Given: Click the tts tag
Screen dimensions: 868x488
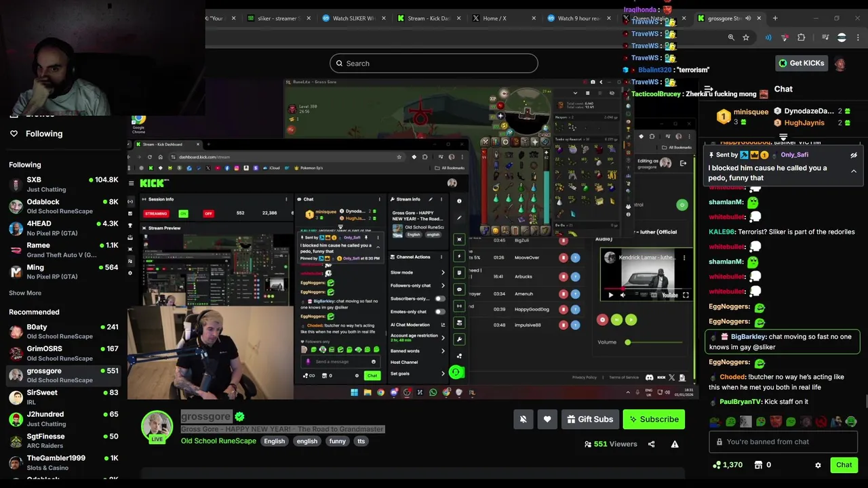Looking at the screenshot, I should [x=361, y=441].
